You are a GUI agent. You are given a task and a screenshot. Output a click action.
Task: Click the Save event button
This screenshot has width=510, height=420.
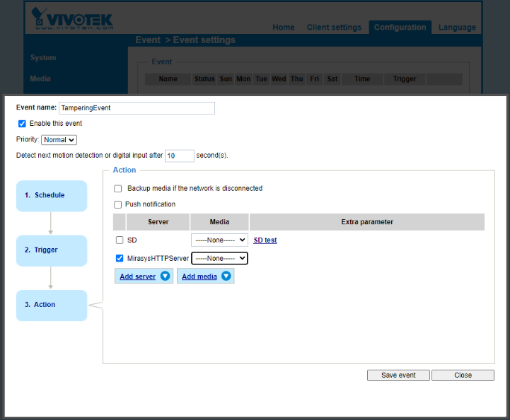click(x=398, y=375)
